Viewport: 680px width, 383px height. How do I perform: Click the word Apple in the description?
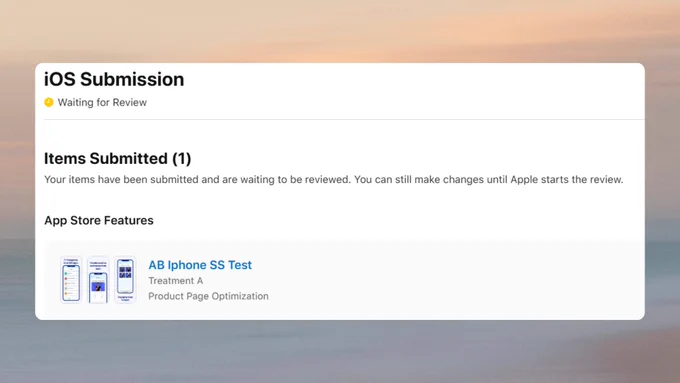pos(523,180)
